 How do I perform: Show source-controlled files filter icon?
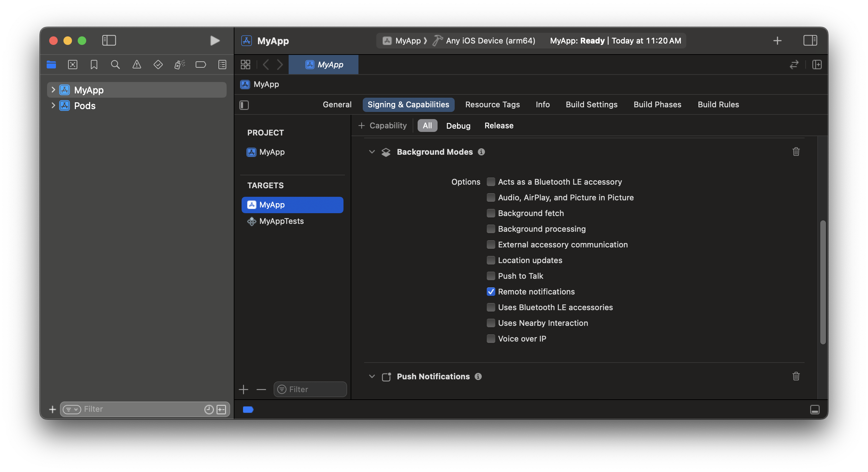coord(221,410)
